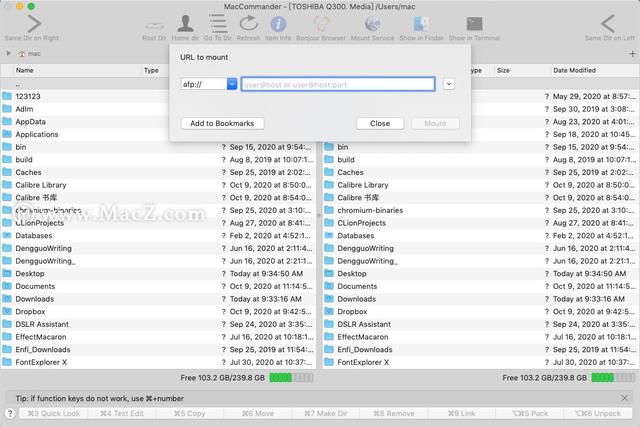The image size is (640, 427).
Task: Click ⌘6 Move button
Action: tap(258, 413)
